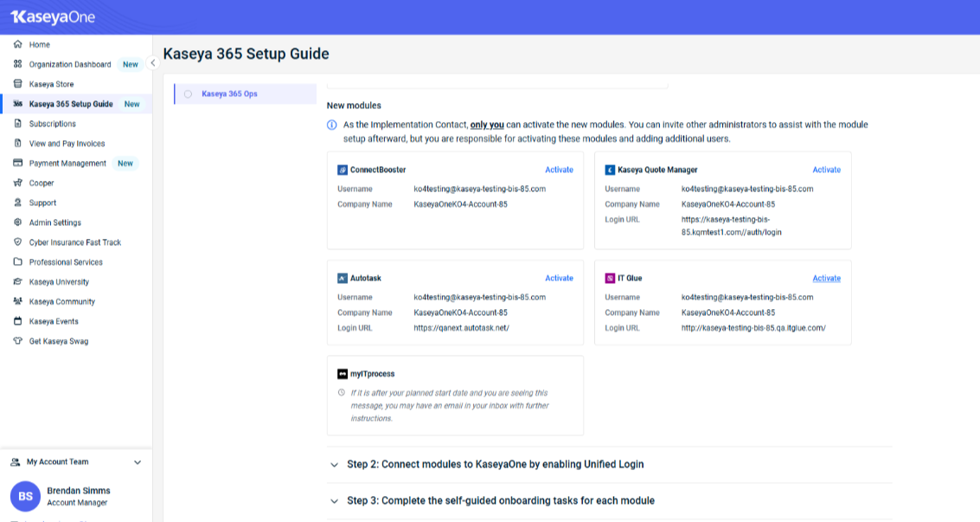Select the Kaseya 365 Ops radio circle
980x522 pixels.
tap(188, 94)
